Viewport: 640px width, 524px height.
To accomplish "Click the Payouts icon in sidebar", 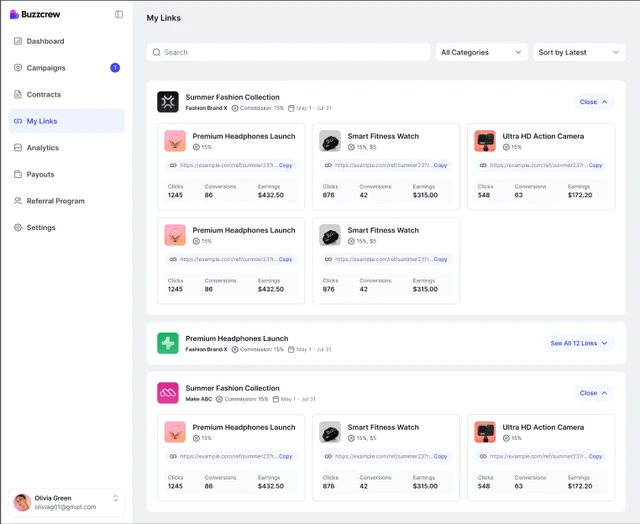I will (18, 174).
